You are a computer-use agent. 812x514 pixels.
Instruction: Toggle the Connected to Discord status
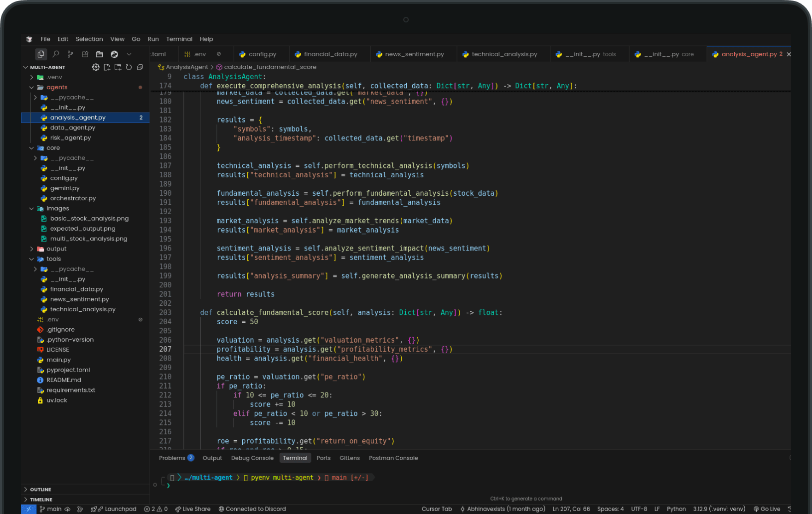pyautogui.click(x=252, y=509)
